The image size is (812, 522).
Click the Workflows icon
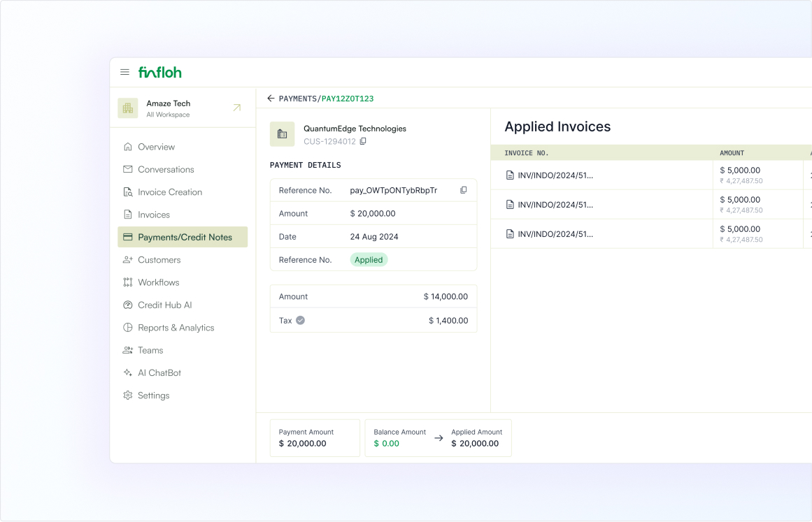point(128,282)
